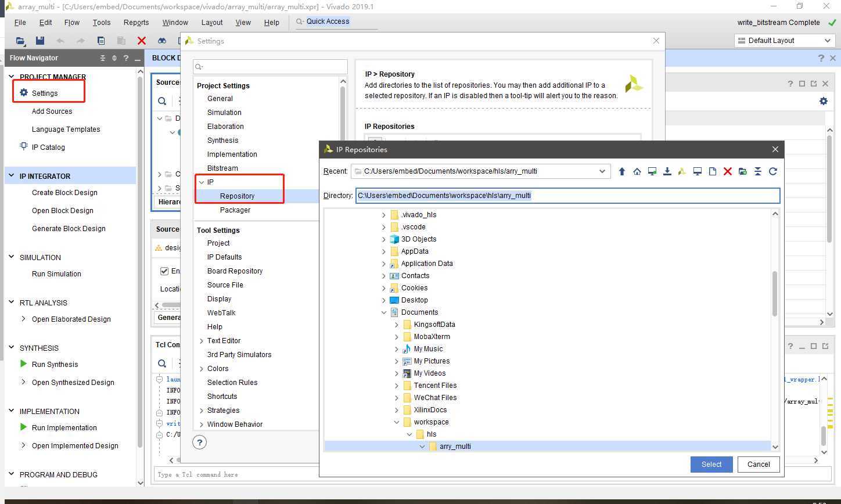Open the Window menu

[175, 23]
